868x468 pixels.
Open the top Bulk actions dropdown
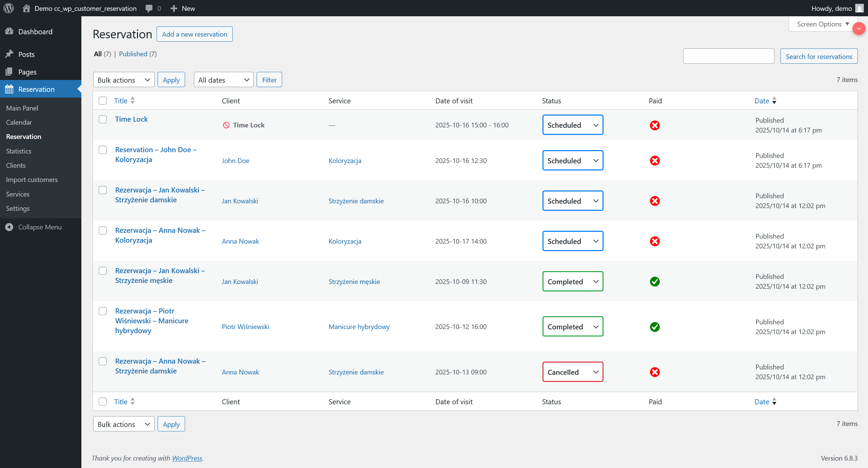(x=124, y=80)
